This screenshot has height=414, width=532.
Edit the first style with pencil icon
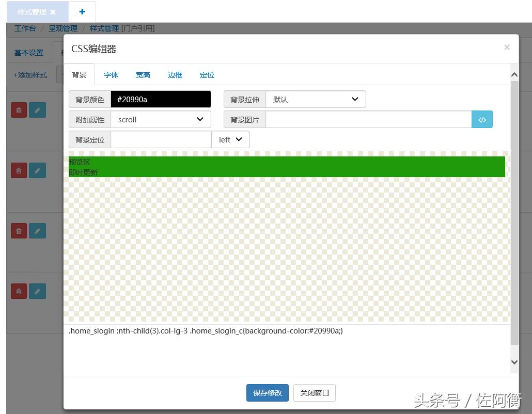pos(37,110)
